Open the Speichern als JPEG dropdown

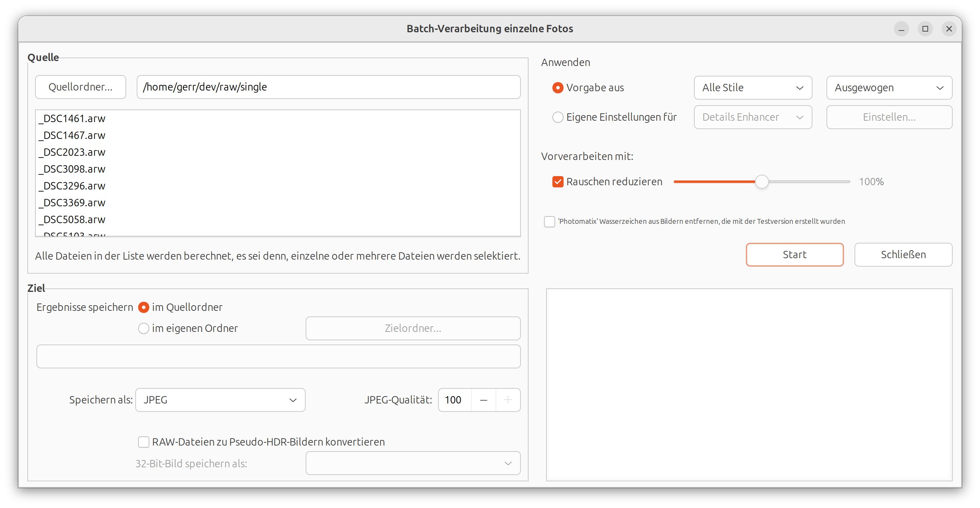(220, 400)
